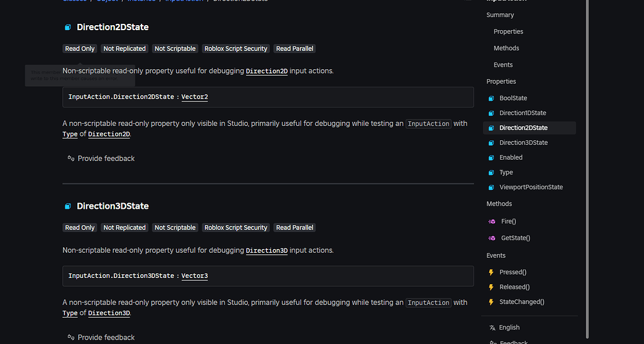644x344 pixels.
Task: Click the language translate icon
Action: pos(492,328)
